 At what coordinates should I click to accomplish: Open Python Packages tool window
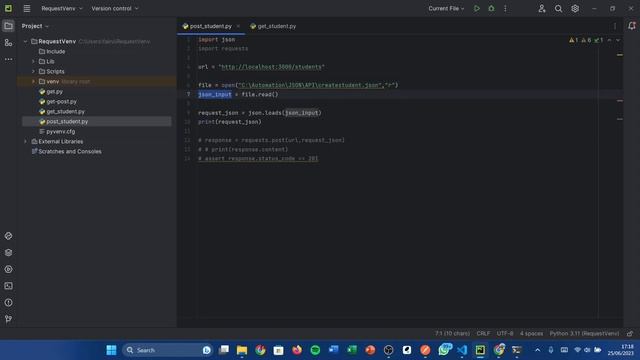tap(8, 253)
